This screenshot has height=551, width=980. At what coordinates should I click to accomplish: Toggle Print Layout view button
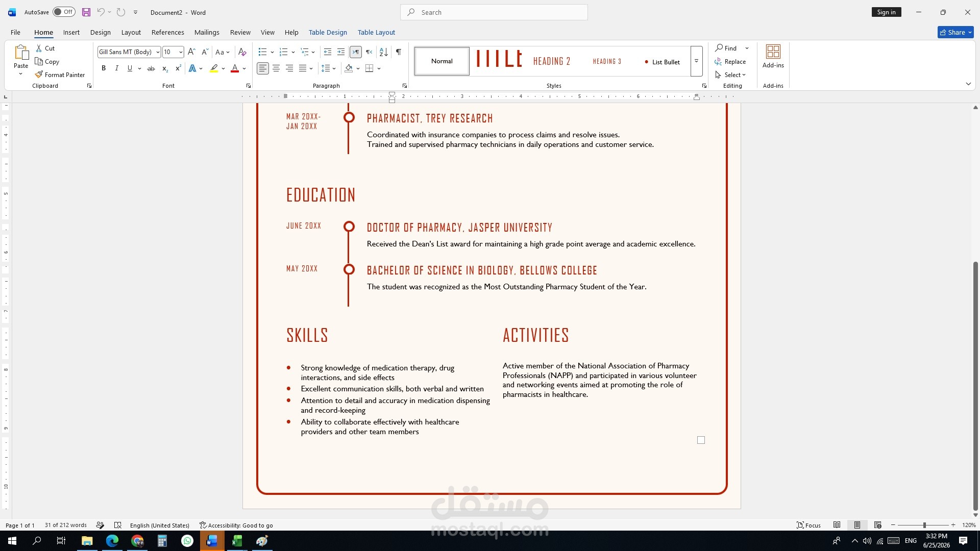[x=857, y=525]
